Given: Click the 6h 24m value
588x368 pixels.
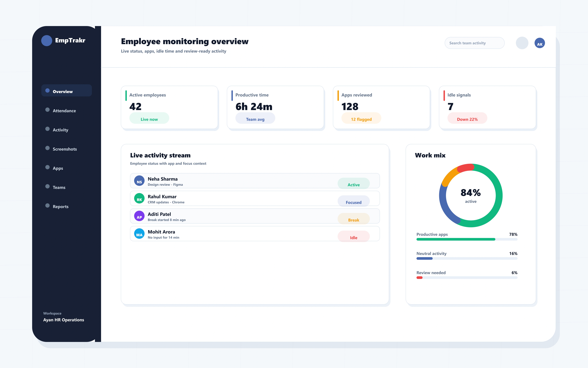Looking at the screenshot, I should click(254, 107).
